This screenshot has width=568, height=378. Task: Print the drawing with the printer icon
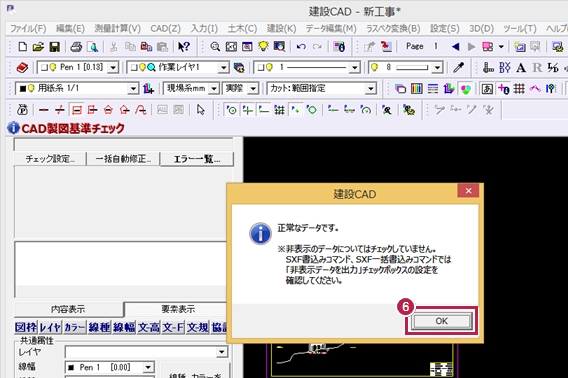click(76, 47)
